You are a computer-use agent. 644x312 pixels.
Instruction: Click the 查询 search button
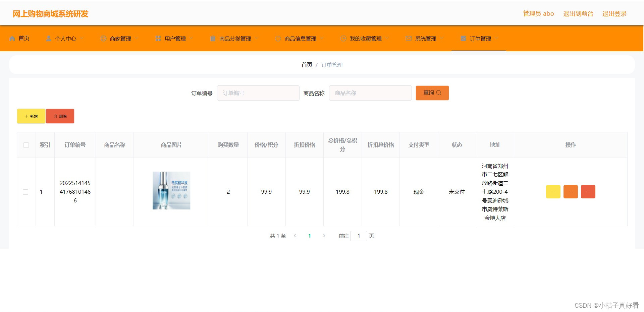click(432, 93)
